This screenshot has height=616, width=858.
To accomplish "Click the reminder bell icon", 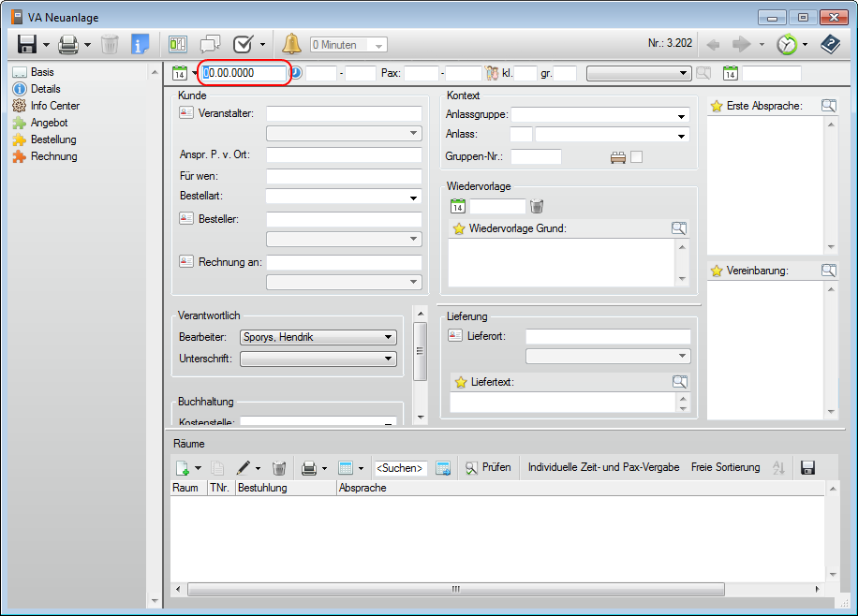I will coord(292,44).
